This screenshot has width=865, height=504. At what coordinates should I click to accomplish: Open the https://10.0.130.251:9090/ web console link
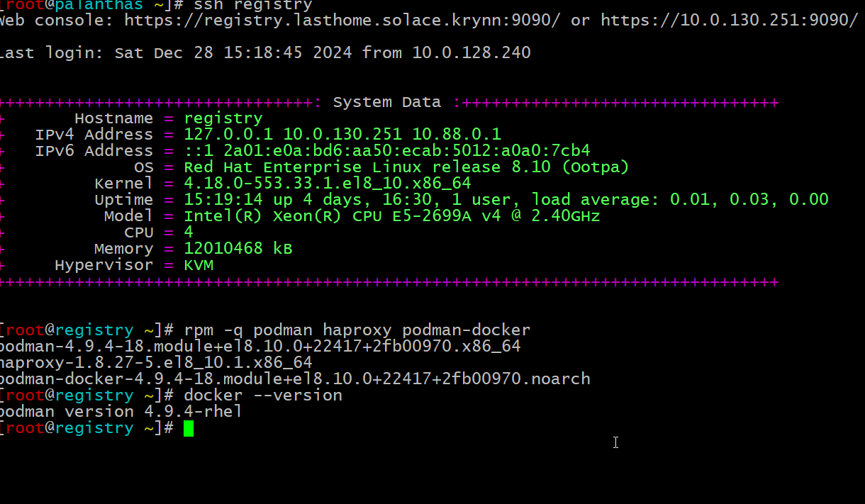click(729, 20)
